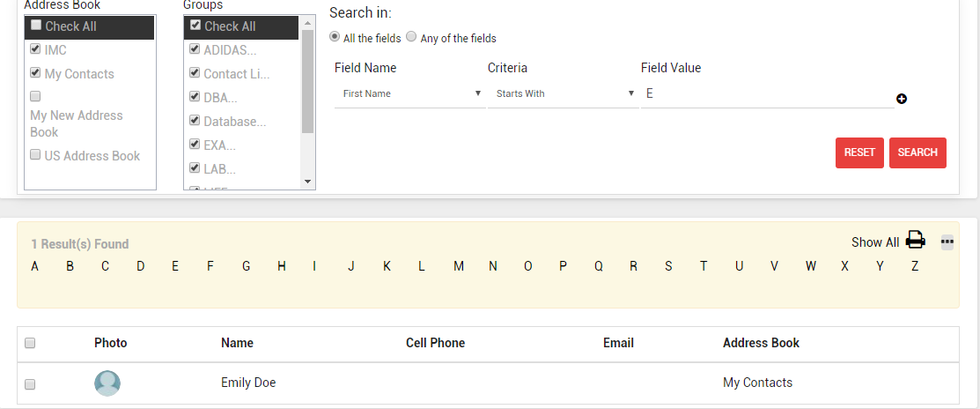Image resolution: width=980 pixels, height=409 pixels.
Task: Click the Show All link
Action: (874, 242)
